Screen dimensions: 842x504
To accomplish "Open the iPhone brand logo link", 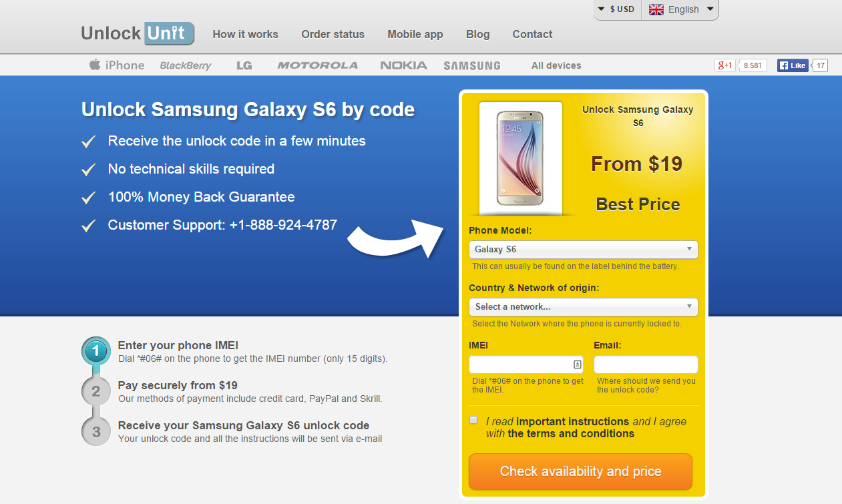I will click(117, 65).
